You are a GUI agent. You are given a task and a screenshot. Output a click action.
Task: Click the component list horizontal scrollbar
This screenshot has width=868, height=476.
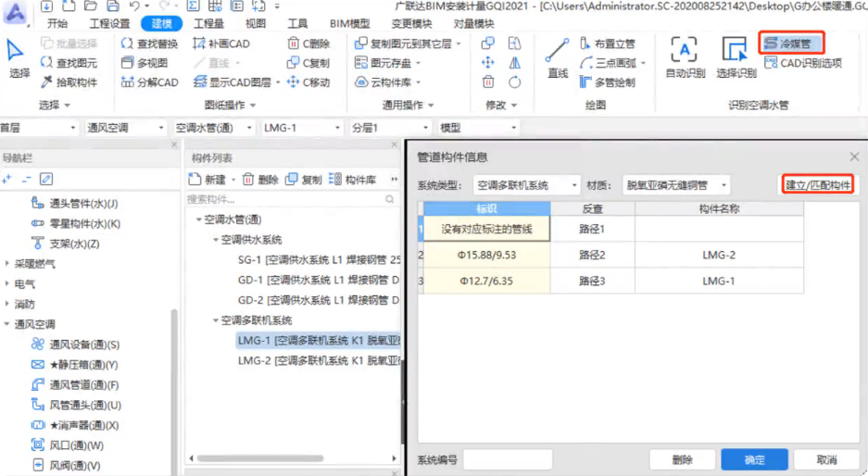point(260,458)
